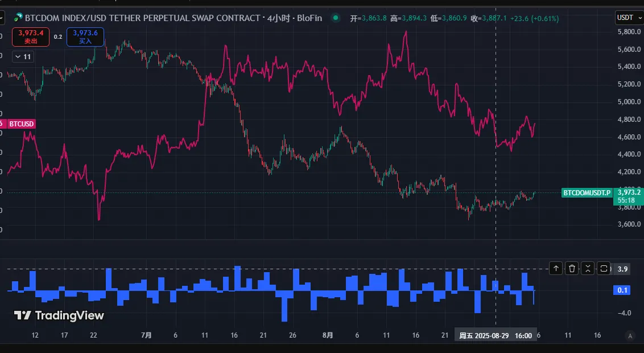
Task: Click the BTCDOMUSDT.P price label
Action: click(x=586, y=193)
